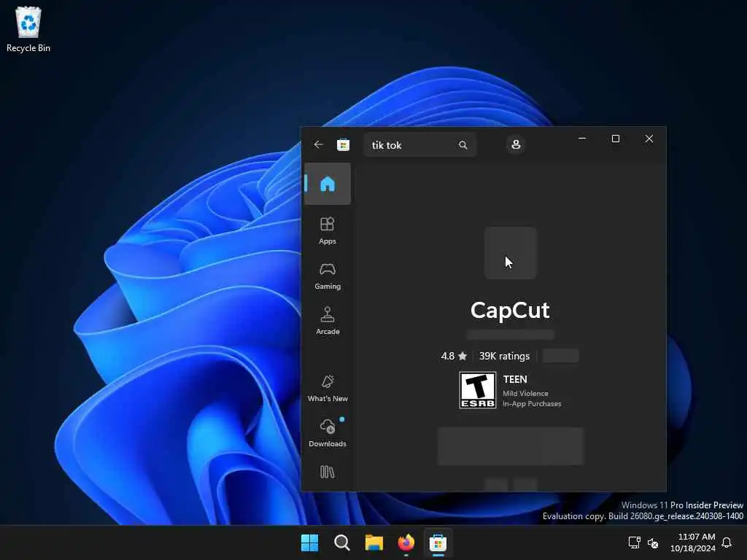Open the Arcade section in the sidebar
The height and width of the screenshot is (560, 747).
[328, 321]
